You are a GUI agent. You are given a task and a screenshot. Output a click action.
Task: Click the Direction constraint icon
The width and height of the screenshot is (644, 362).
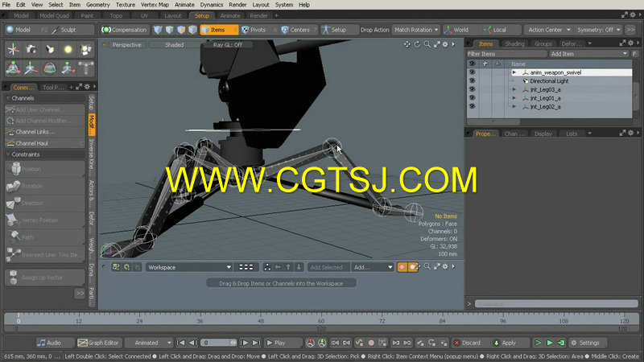pyautogui.click(x=14, y=204)
